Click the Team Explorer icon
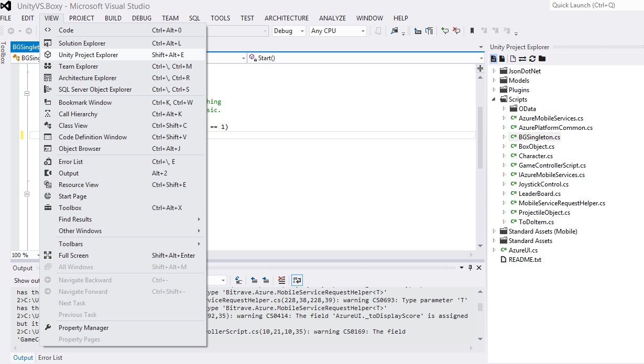644x364 pixels. coord(48,67)
